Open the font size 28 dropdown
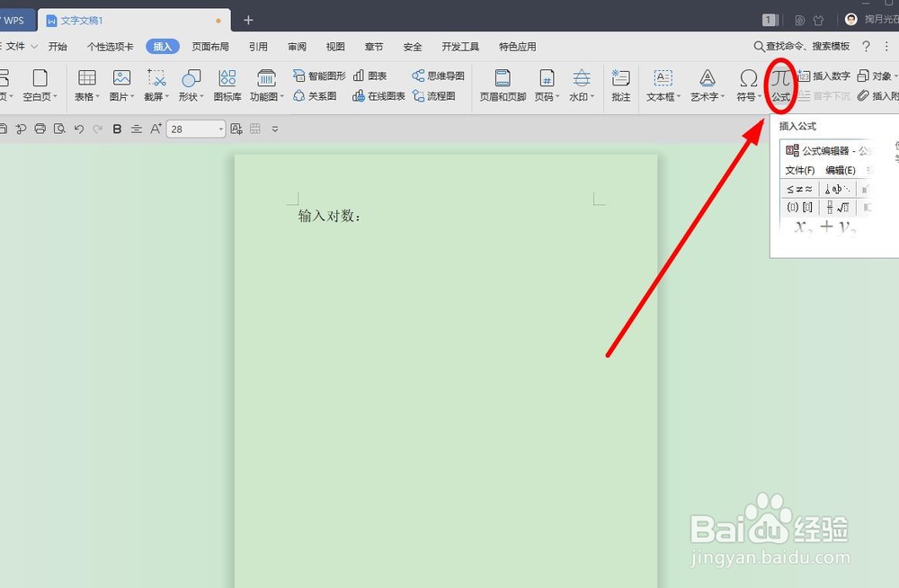The width and height of the screenshot is (899, 588). [x=221, y=129]
